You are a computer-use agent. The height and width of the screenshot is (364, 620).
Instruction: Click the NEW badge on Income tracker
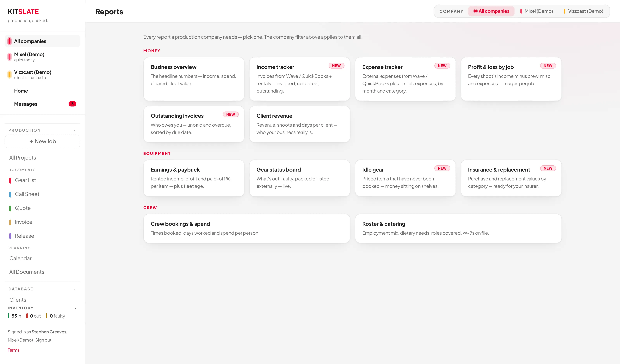(x=336, y=66)
